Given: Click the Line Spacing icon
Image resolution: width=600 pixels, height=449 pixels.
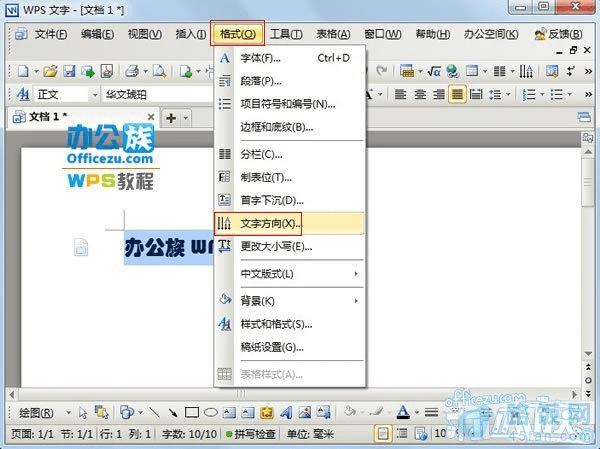Looking at the screenshot, I should (x=495, y=94).
